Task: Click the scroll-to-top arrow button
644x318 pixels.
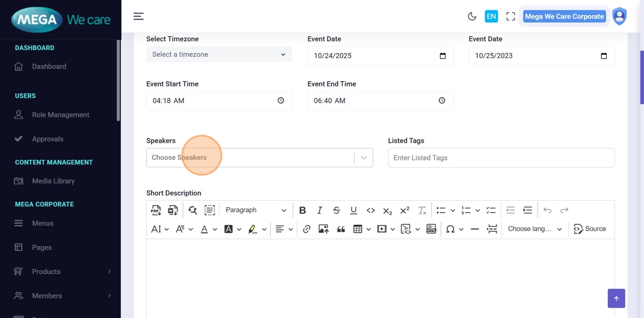Action: coord(616,298)
